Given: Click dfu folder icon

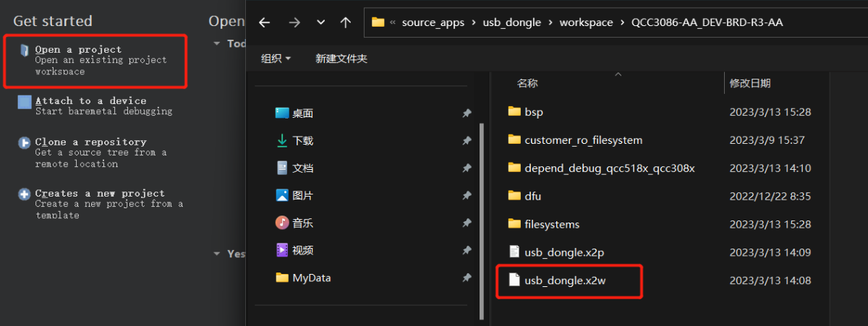Looking at the screenshot, I should (x=514, y=195).
